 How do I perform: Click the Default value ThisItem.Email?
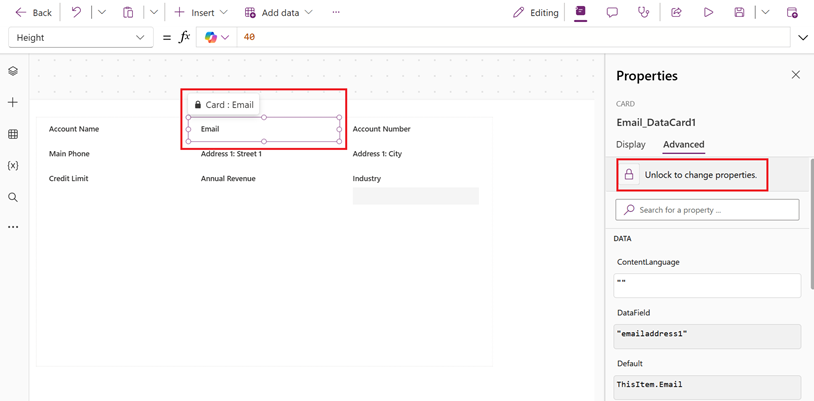point(707,387)
